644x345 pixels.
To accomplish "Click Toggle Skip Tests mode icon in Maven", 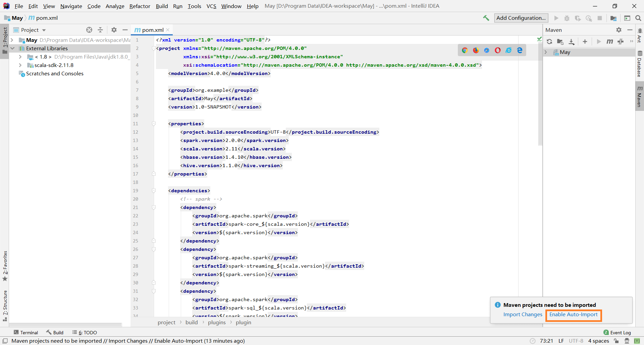I will click(621, 42).
